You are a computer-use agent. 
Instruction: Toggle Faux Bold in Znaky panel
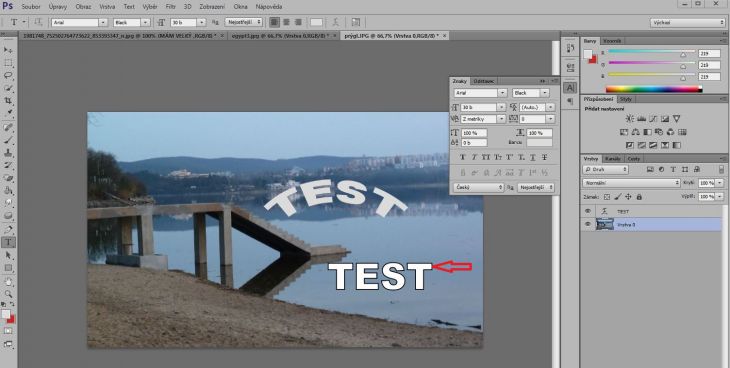coord(463,157)
